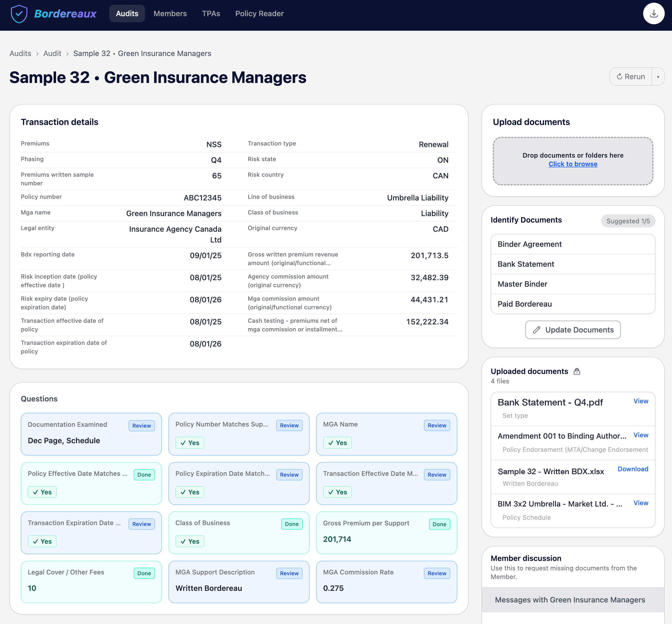Screen dimensions: 672x624
Task: Click the 201,714 gross premium value
Action: pos(337,539)
